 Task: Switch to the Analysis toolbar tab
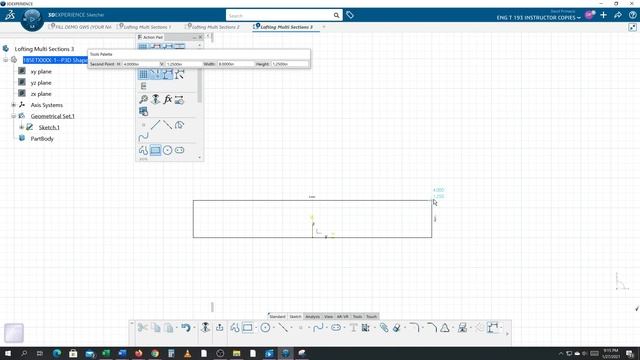click(x=313, y=316)
